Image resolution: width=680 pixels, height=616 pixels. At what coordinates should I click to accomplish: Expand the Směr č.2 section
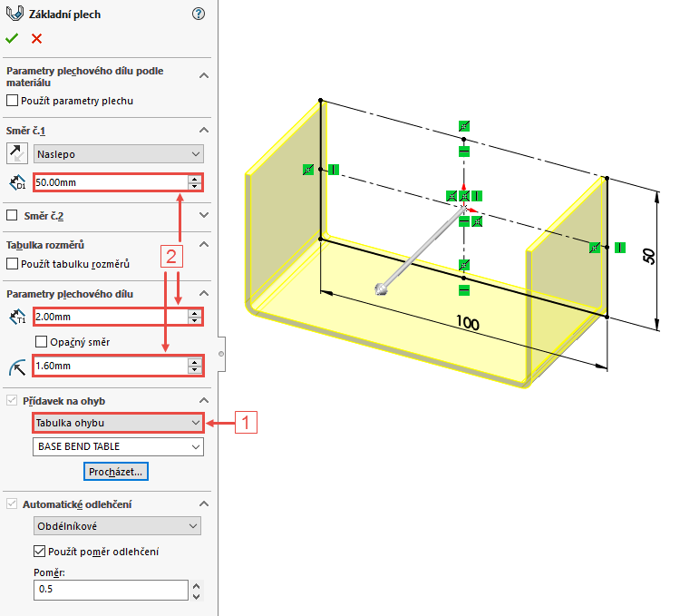click(204, 215)
